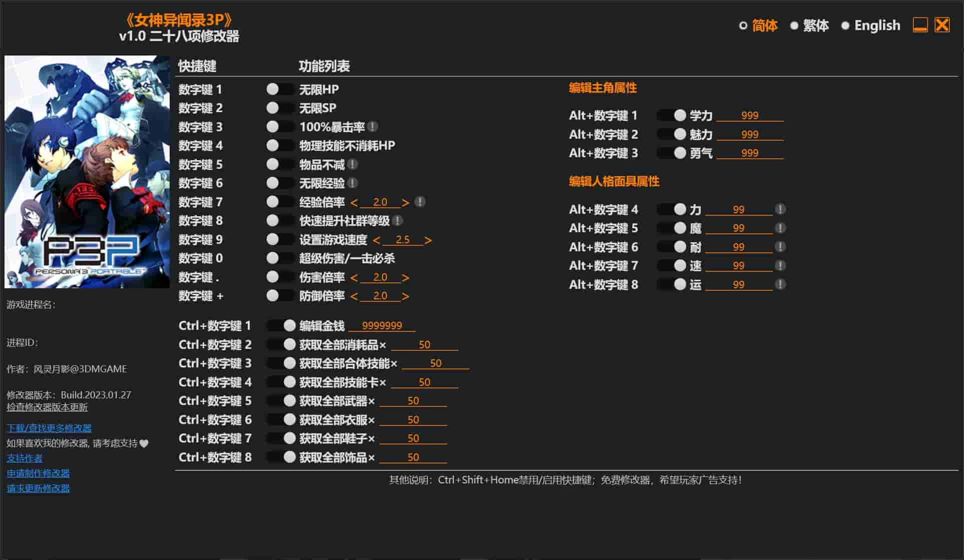Image resolution: width=964 pixels, height=560 pixels.
Task: Click info icon beside 物品不减
Action: 352,164
